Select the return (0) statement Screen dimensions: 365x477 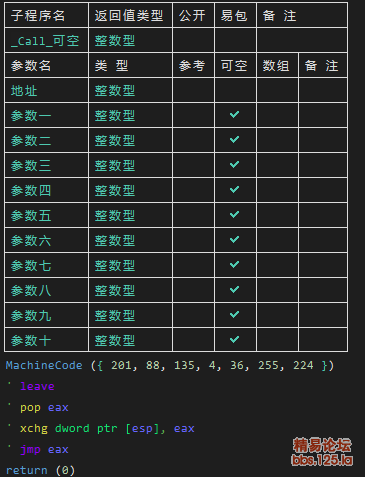pos(40,470)
